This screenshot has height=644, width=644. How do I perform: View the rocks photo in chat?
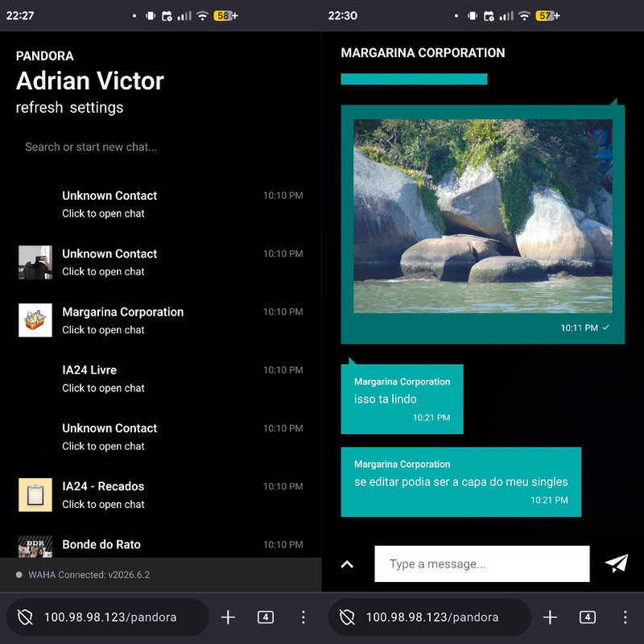(482, 216)
